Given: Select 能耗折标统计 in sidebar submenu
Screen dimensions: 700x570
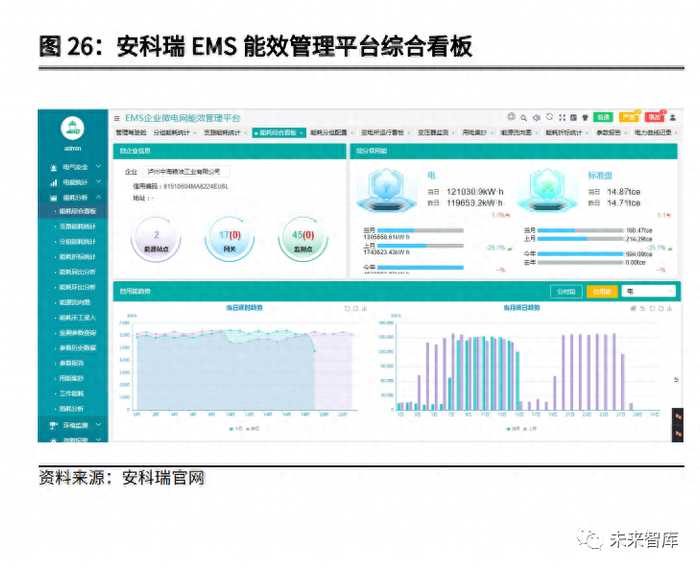Looking at the screenshot, I should pos(78,257).
